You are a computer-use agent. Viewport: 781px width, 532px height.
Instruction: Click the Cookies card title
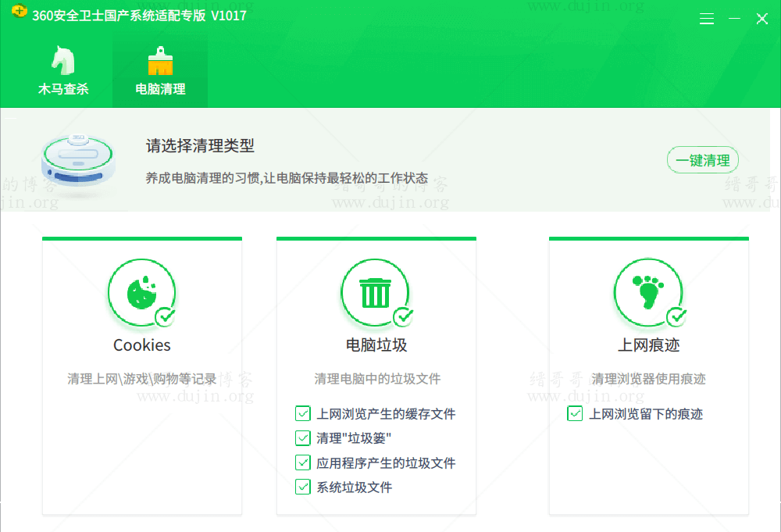[x=142, y=345]
